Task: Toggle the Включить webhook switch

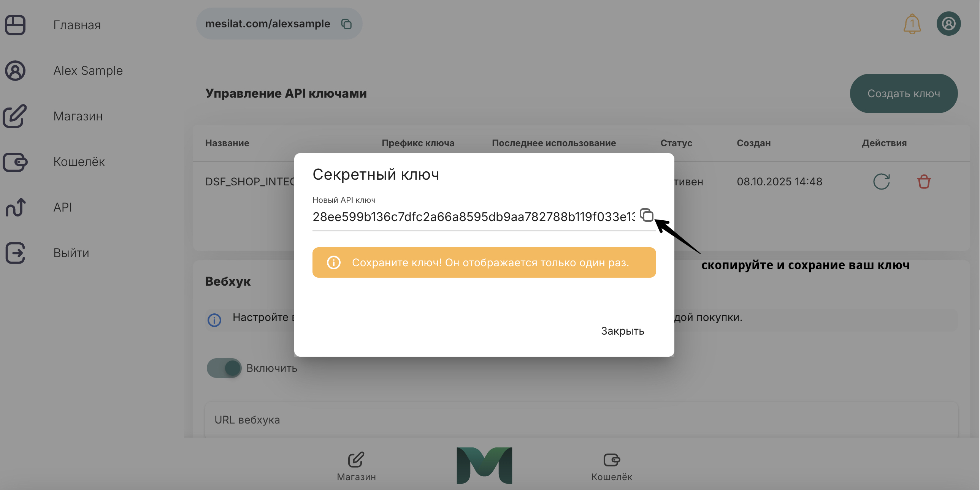Action: tap(224, 368)
